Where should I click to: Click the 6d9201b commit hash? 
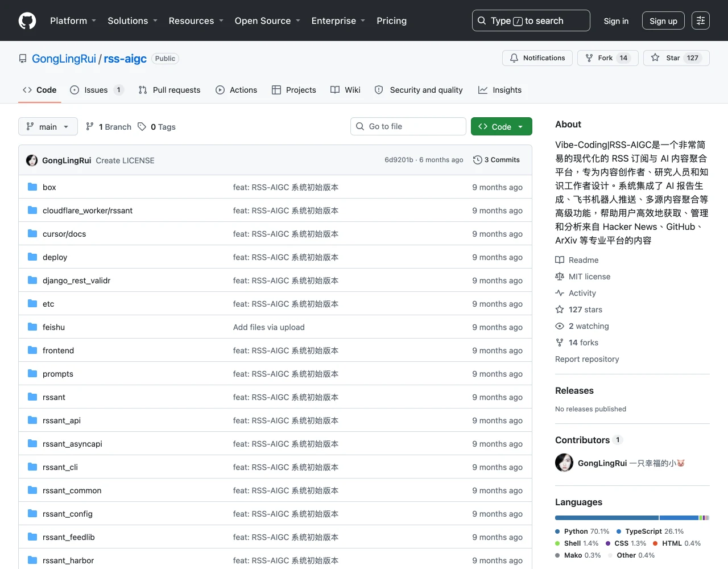click(x=399, y=160)
